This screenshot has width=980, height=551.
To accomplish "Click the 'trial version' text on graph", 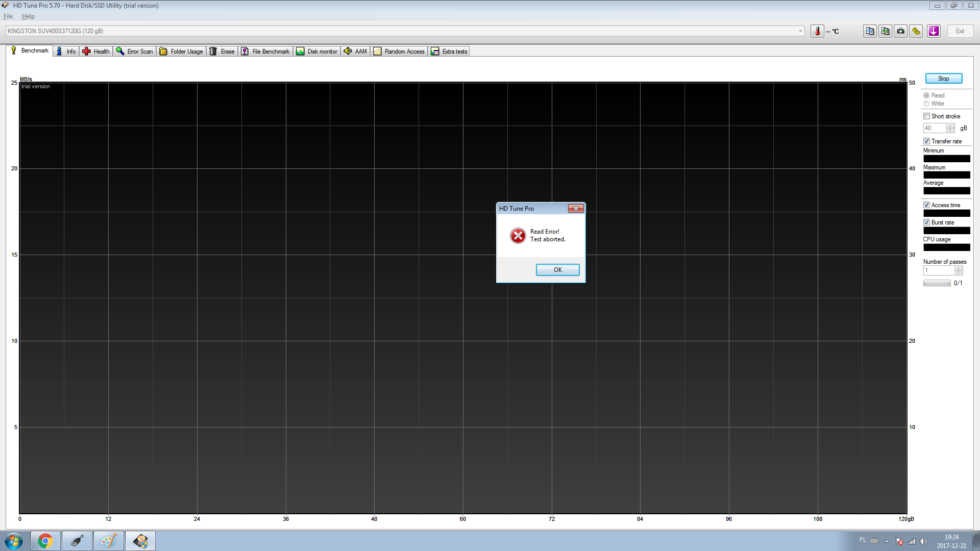I will pos(36,86).
